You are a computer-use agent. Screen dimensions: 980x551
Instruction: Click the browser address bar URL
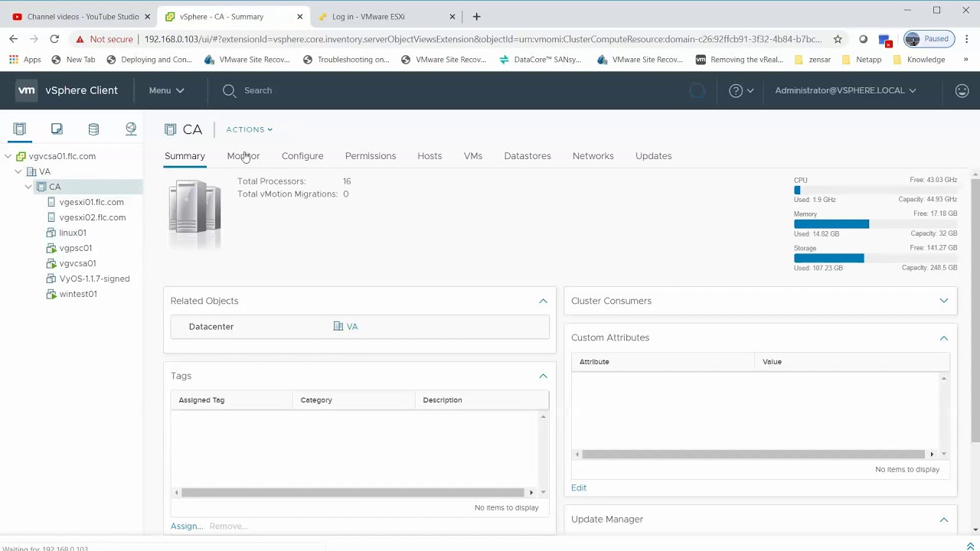(482, 39)
